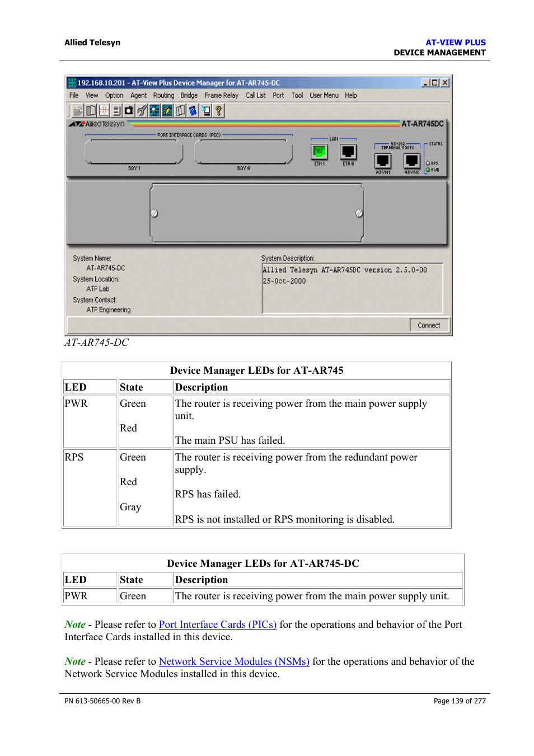Click the RPS status LED
Viewport: 534px width, 756px height.
(x=428, y=163)
